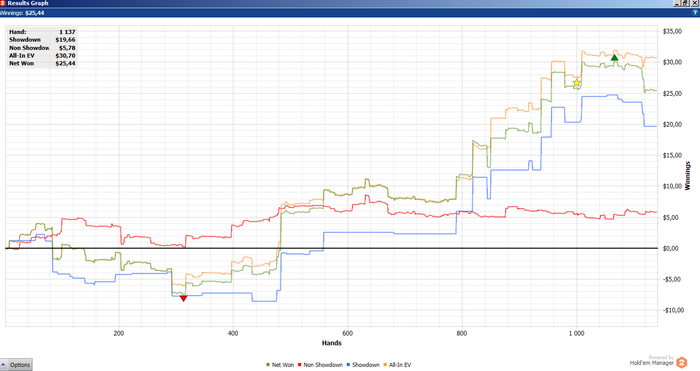Click the $25,00 y-axis label
Viewport: 700px width, 371px height.
[x=672, y=93]
